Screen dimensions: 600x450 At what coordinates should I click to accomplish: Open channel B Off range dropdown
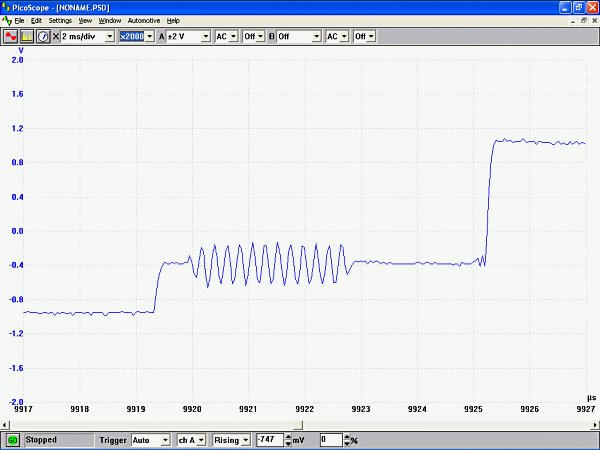(x=299, y=37)
